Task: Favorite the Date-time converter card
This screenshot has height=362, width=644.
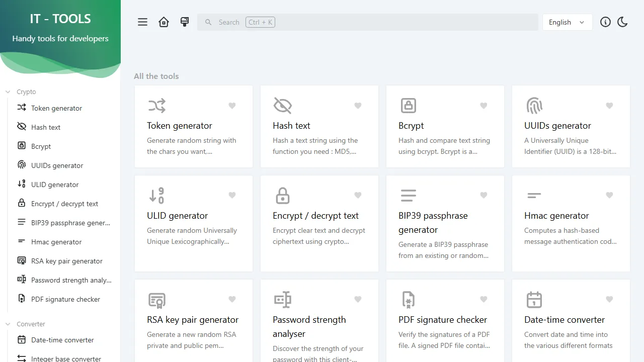Action: tap(609, 299)
